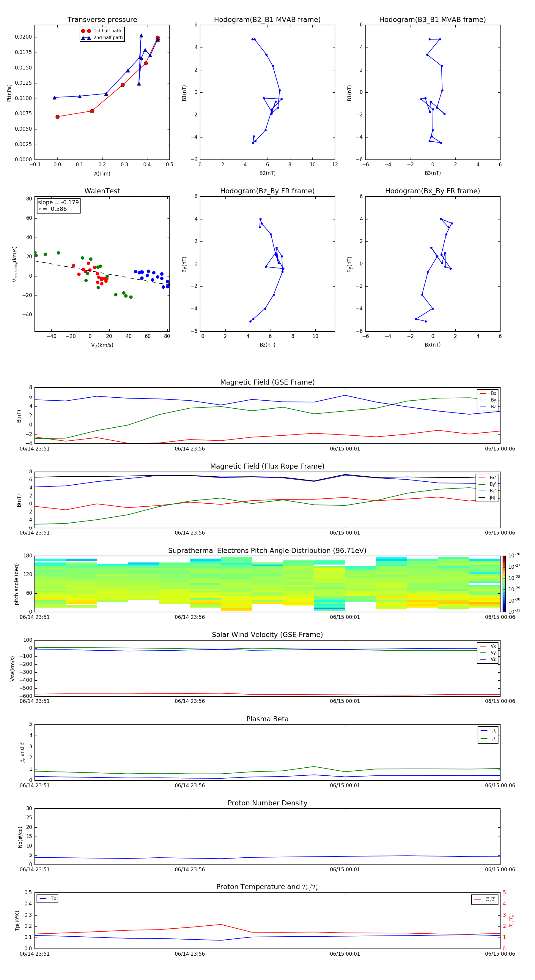Click the "Hodogram(B2_B1 MVAB frame)" title

pyautogui.click(x=267, y=20)
